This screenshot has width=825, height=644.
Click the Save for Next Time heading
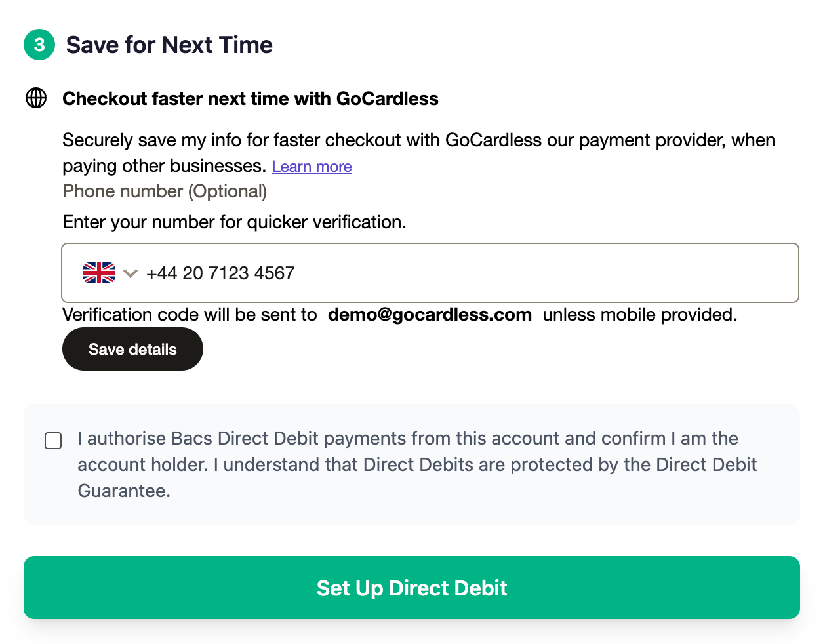click(x=169, y=45)
